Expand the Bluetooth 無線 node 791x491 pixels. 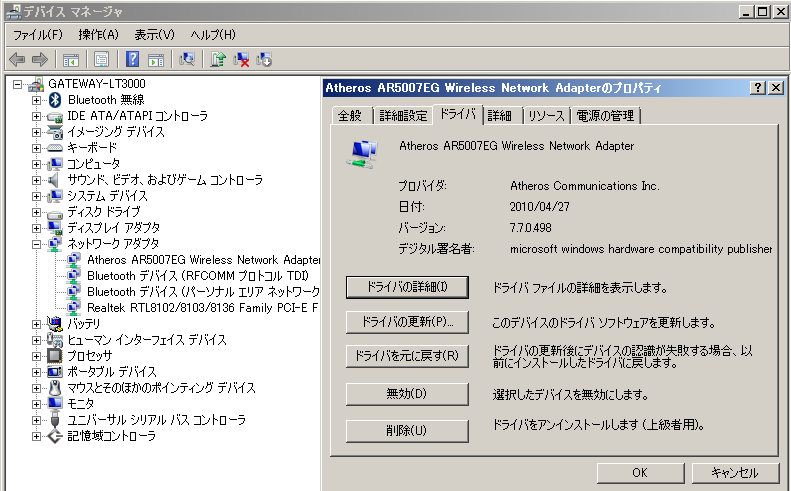[x=36, y=100]
